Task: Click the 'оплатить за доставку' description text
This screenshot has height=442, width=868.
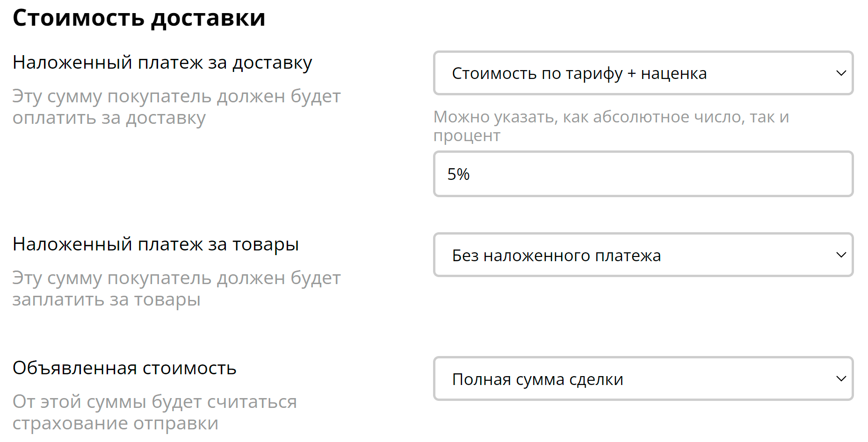Action: (109, 118)
